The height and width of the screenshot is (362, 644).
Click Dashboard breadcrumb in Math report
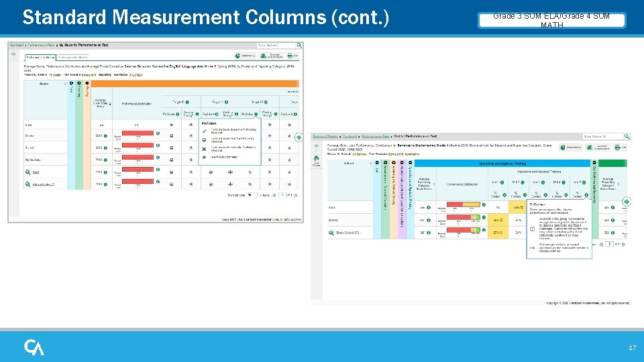350,136
